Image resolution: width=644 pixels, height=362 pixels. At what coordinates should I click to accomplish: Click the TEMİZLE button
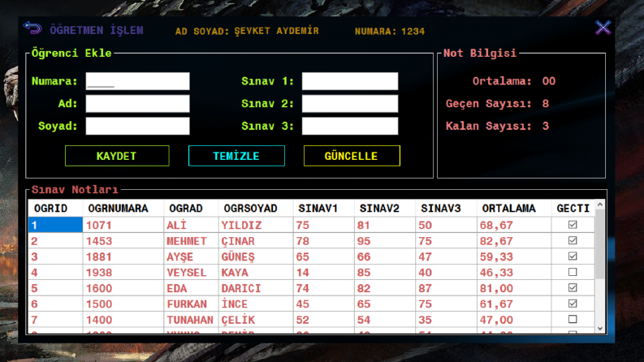click(x=236, y=156)
